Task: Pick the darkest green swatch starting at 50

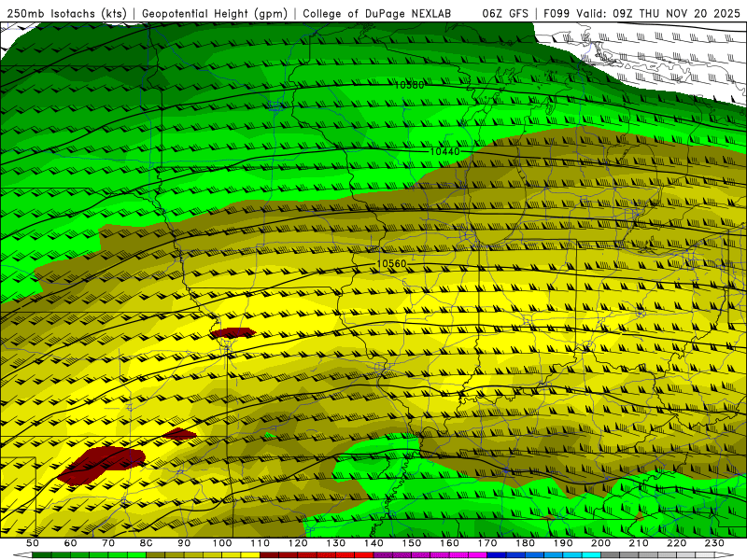Action: tap(42, 555)
